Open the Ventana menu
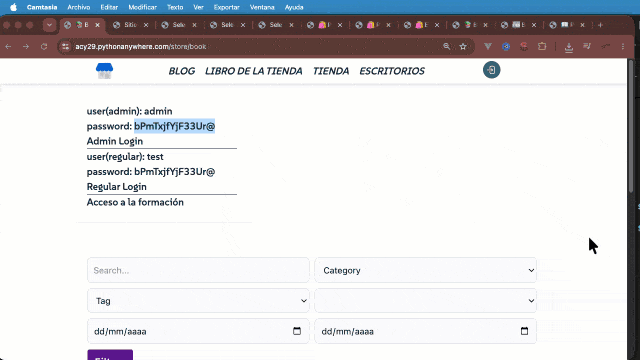The image size is (640, 360). (262, 7)
